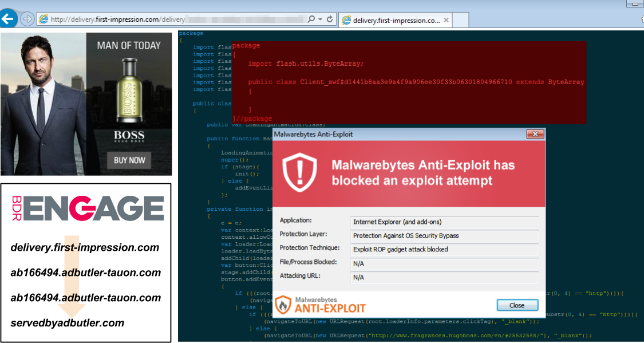Viewport: 644px width, 343px height.
Task: Click the search magnifier in address bar
Action: pos(311,19)
